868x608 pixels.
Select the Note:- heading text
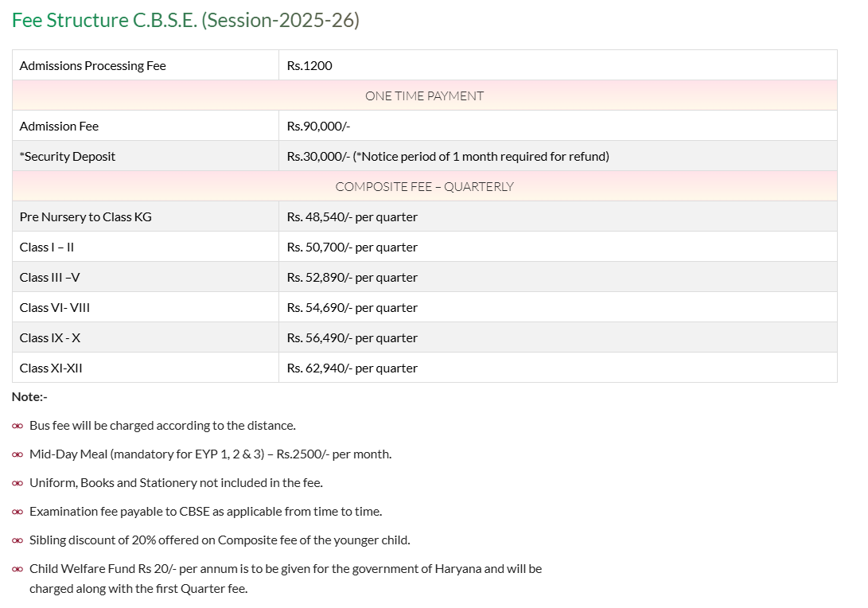point(28,396)
